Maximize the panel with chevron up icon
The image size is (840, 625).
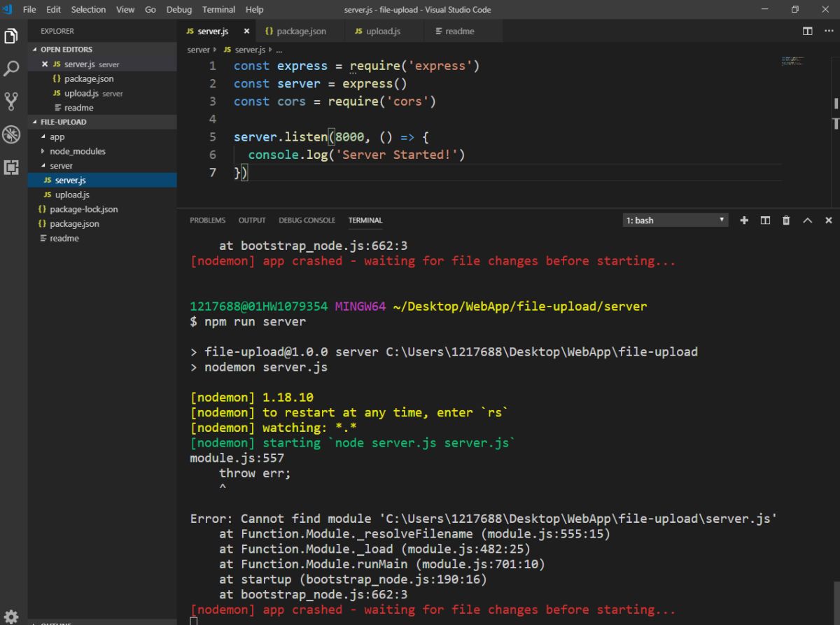click(x=807, y=220)
